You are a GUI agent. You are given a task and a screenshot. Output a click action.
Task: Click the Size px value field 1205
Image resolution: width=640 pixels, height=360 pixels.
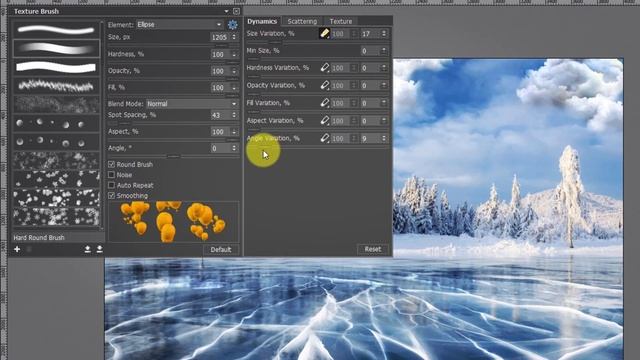click(220, 37)
